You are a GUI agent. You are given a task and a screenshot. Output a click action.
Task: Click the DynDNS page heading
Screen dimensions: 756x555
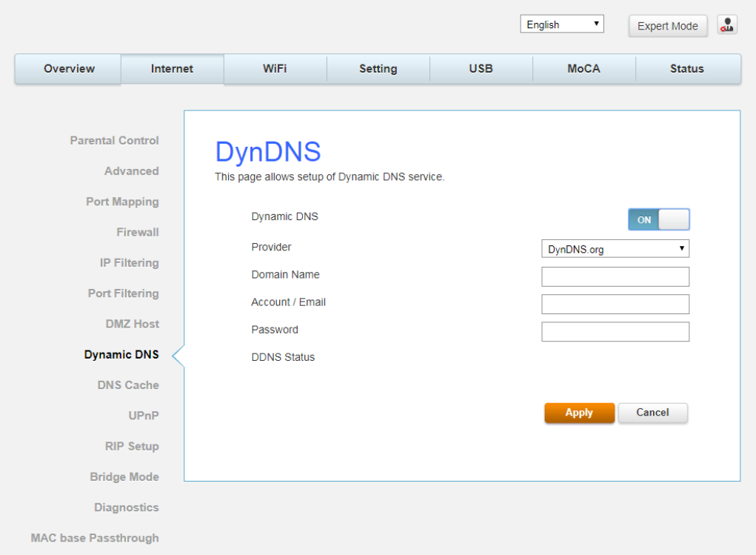click(x=268, y=152)
